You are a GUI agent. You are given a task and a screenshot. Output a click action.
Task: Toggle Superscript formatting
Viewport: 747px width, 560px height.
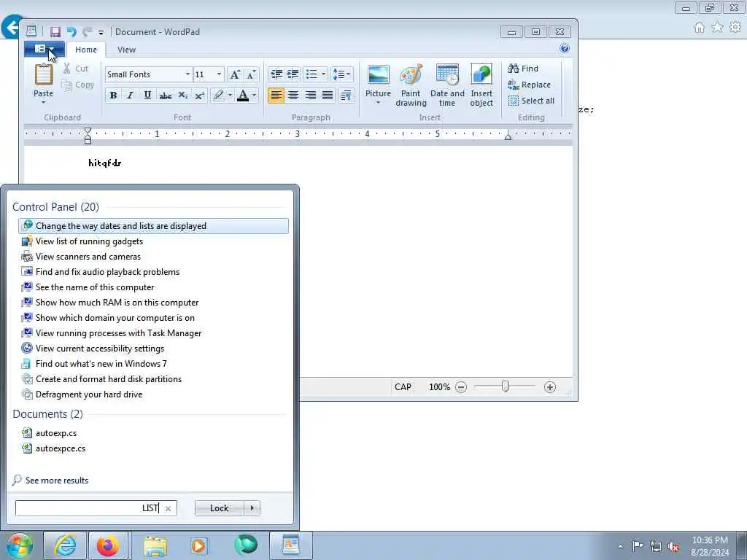[x=200, y=96]
